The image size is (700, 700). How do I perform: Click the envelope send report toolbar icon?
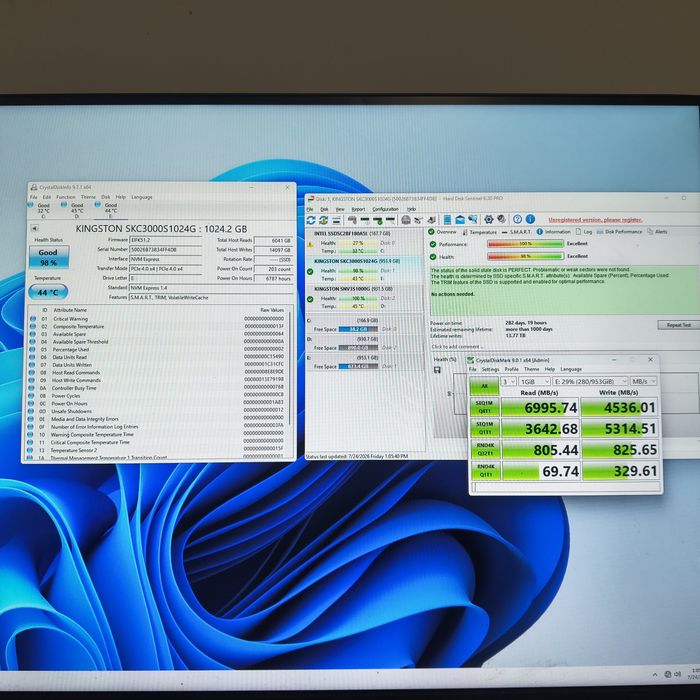click(x=460, y=220)
